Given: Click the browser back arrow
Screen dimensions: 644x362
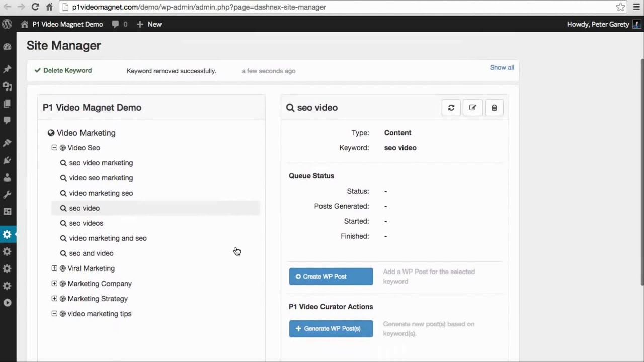Looking at the screenshot, I should [x=7, y=7].
